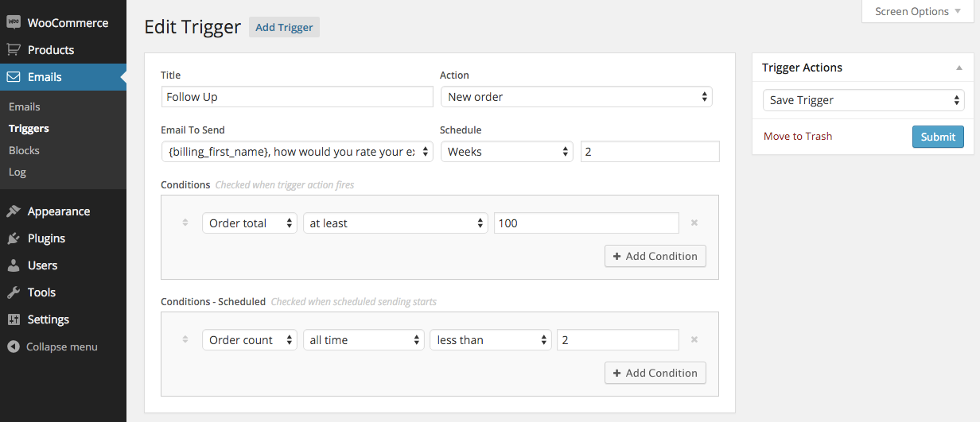This screenshot has width=980, height=422.
Task: Open the Log submenu item
Action: 17,172
